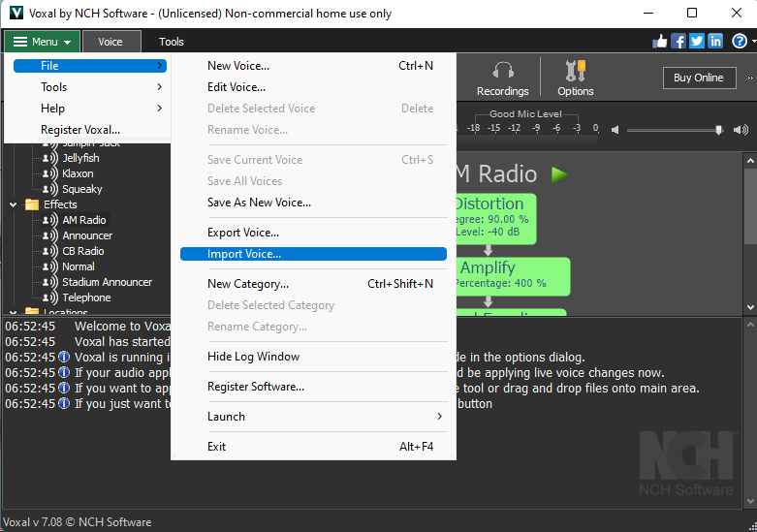
Task: Select the CB Radio voice
Action: [83, 251]
